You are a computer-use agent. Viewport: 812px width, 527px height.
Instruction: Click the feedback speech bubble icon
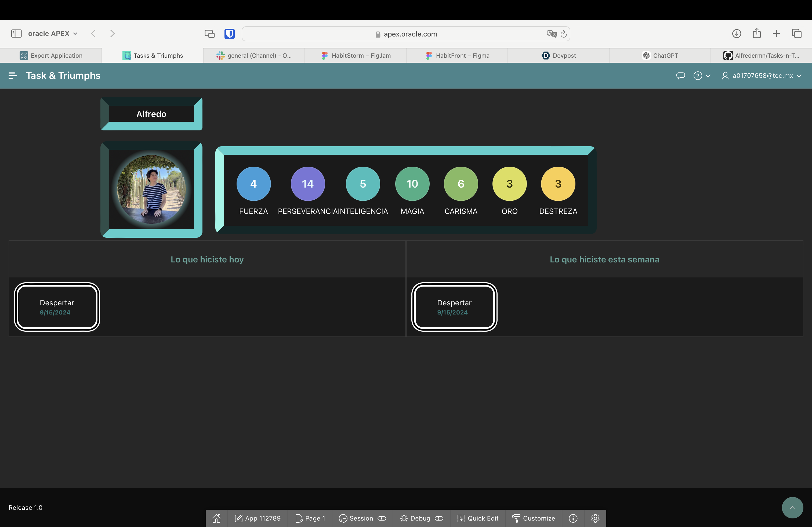pyautogui.click(x=680, y=76)
